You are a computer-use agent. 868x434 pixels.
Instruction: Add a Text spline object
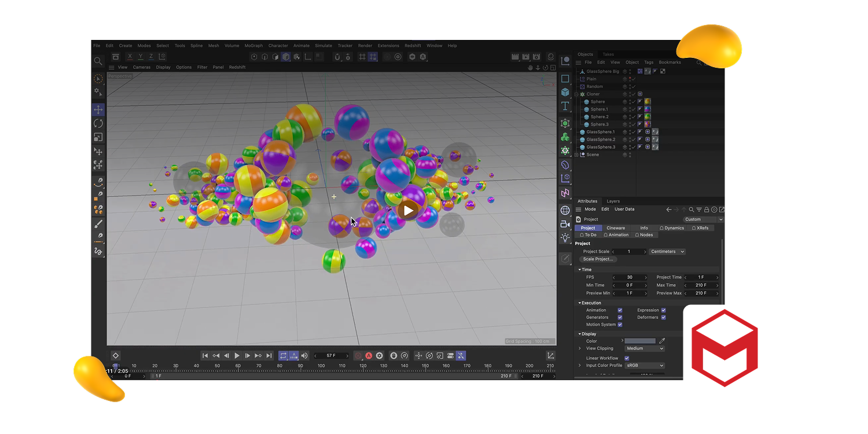coord(565,106)
